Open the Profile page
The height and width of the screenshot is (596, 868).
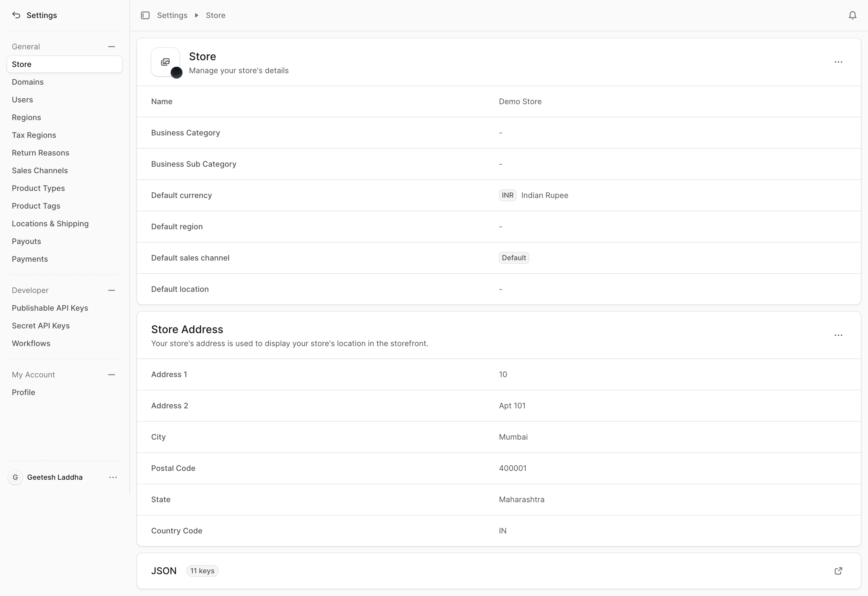point(23,392)
